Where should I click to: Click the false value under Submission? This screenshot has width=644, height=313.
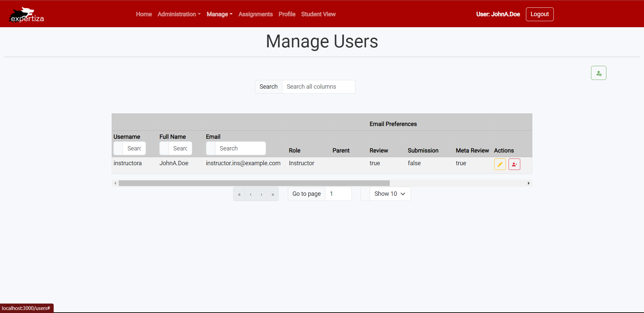click(x=414, y=163)
